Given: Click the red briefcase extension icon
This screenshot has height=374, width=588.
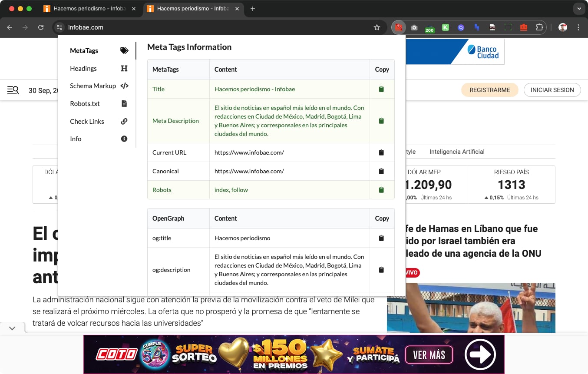Looking at the screenshot, I should coord(524,27).
